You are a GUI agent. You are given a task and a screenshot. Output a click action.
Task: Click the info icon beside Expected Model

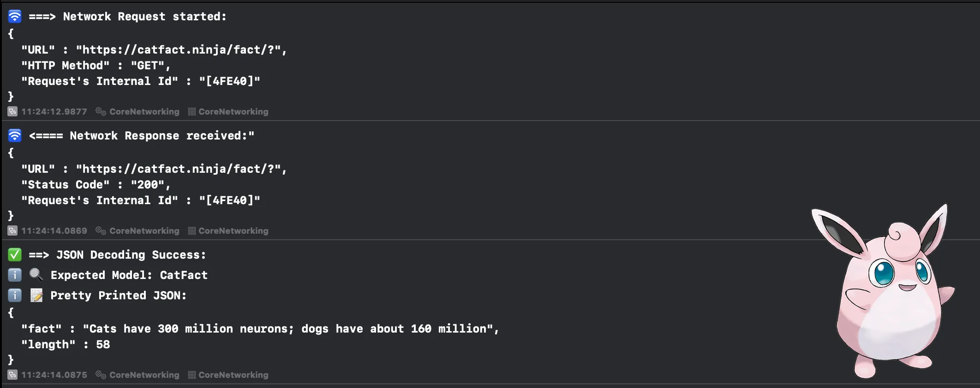coord(15,275)
